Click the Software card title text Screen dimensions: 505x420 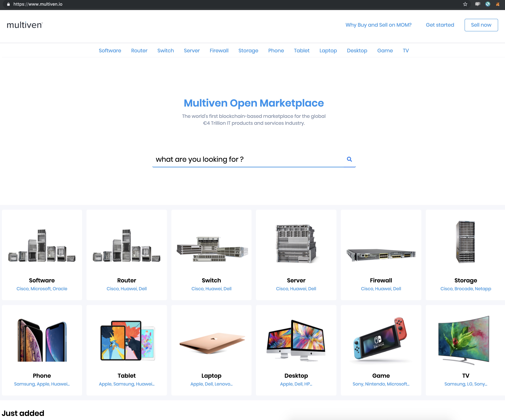point(42,280)
